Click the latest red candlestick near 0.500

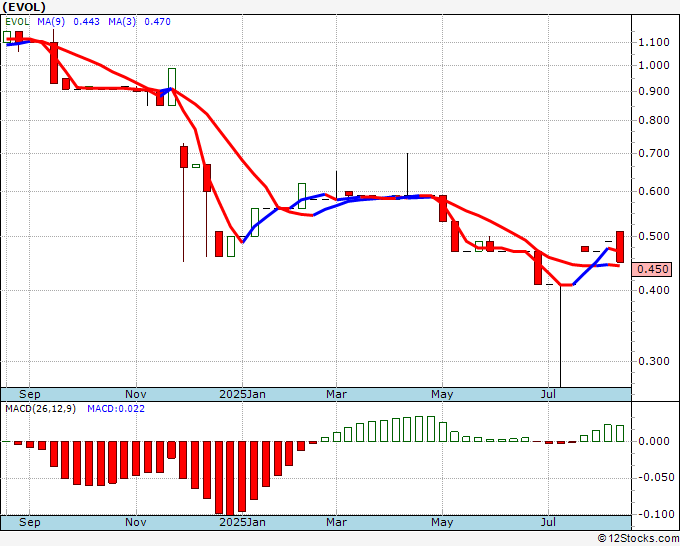click(620, 247)
